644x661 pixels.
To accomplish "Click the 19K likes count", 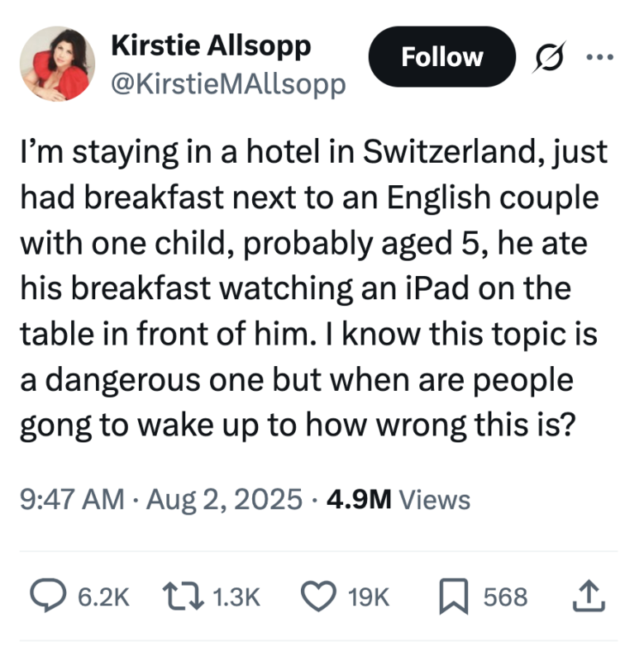I will (370, 596).
